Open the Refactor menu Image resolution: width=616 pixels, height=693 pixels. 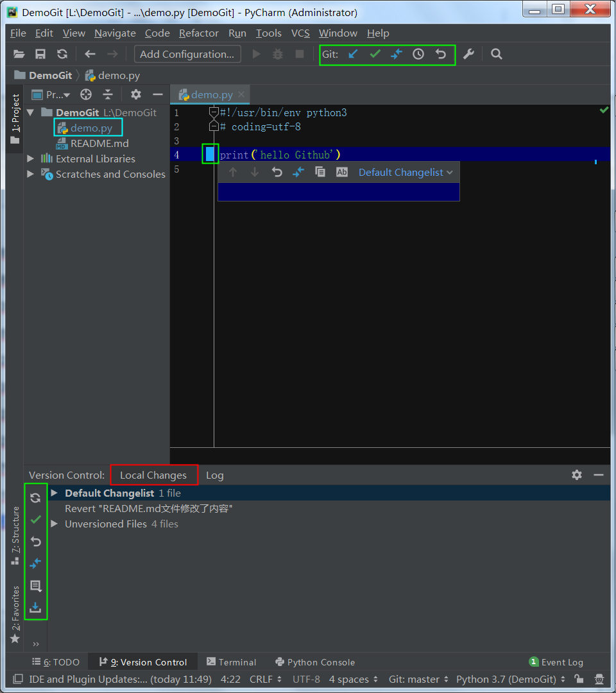[x=199, y=33]
